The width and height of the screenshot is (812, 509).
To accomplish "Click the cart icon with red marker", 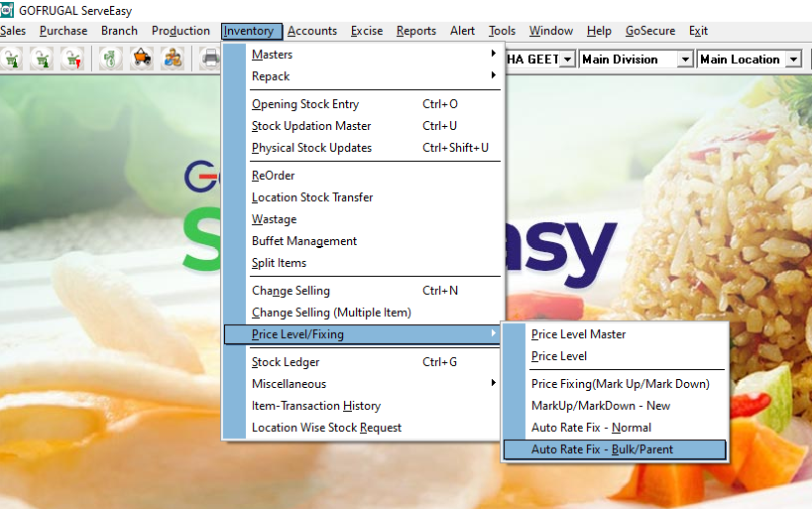I will 72,59.
